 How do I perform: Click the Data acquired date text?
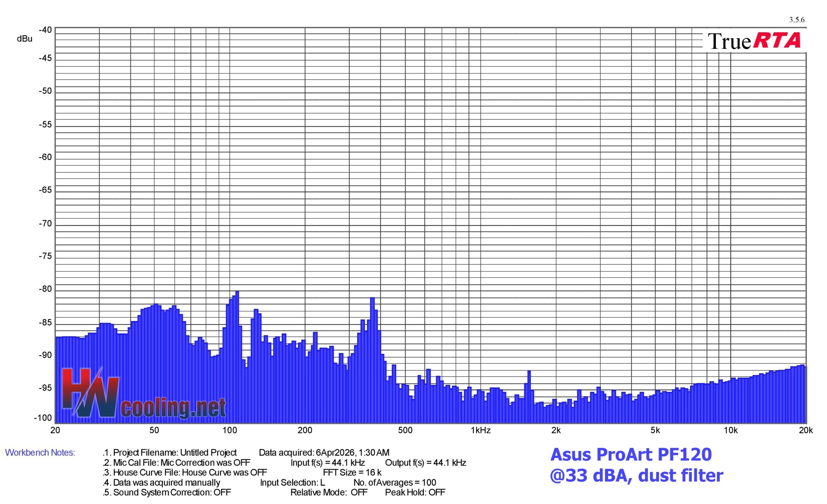click(324, 453)
